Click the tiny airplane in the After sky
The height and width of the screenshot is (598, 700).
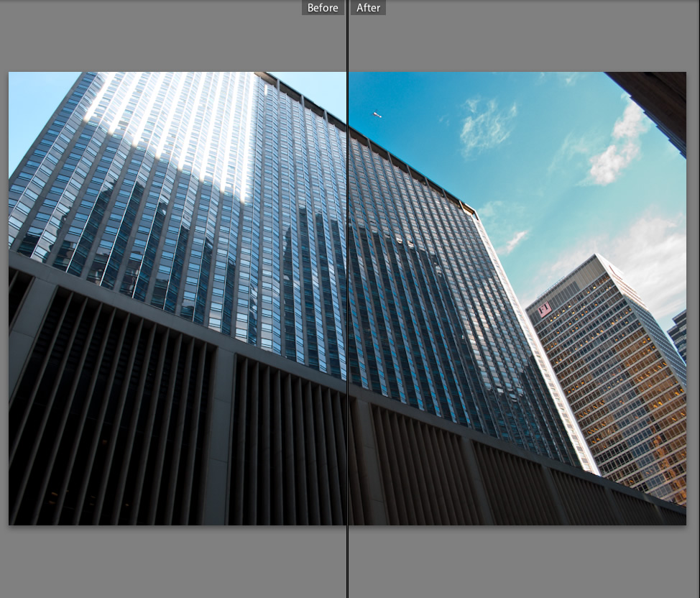[x=377, y=114]
